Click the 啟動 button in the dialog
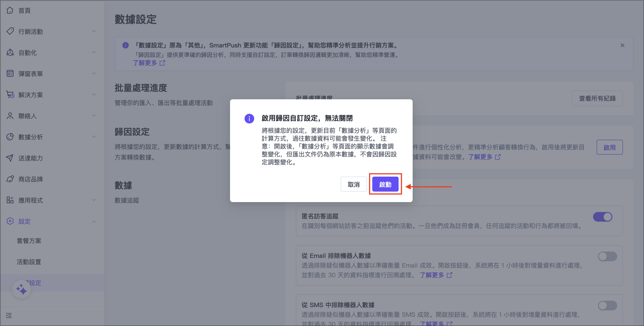The image size is (644, 326). tap(385, 184)
